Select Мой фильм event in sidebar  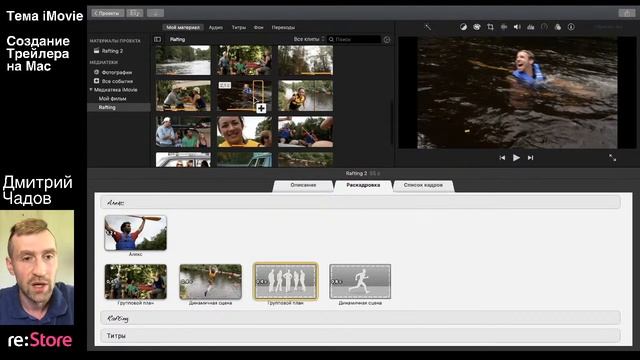pos(112,98)
